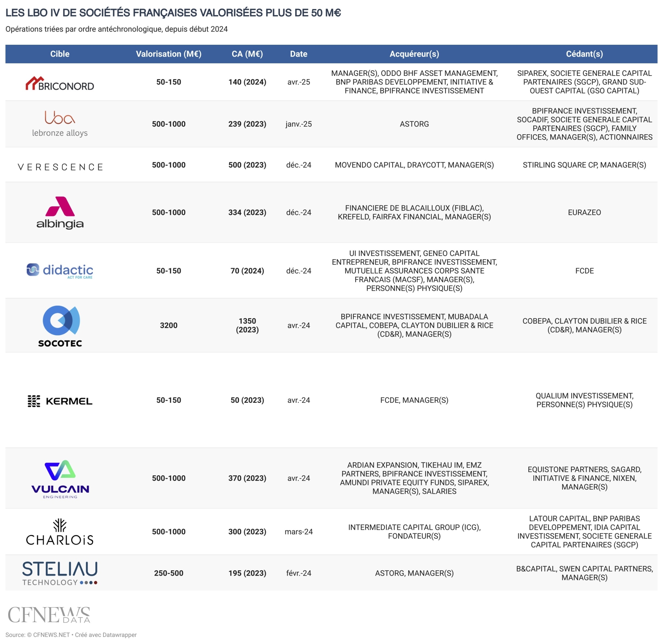663x644 pixels.
Task: Open the Steliau Technology logo
Action: [x=60, y=573]
